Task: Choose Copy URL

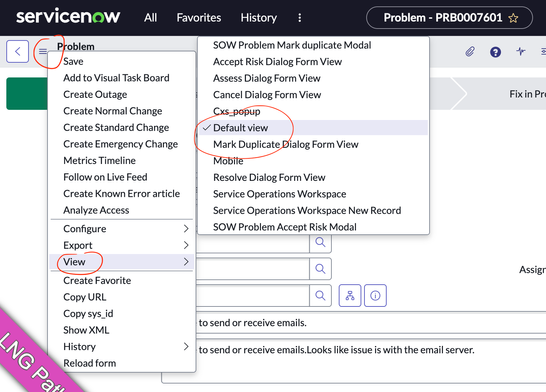Action: tap(122, 297)
